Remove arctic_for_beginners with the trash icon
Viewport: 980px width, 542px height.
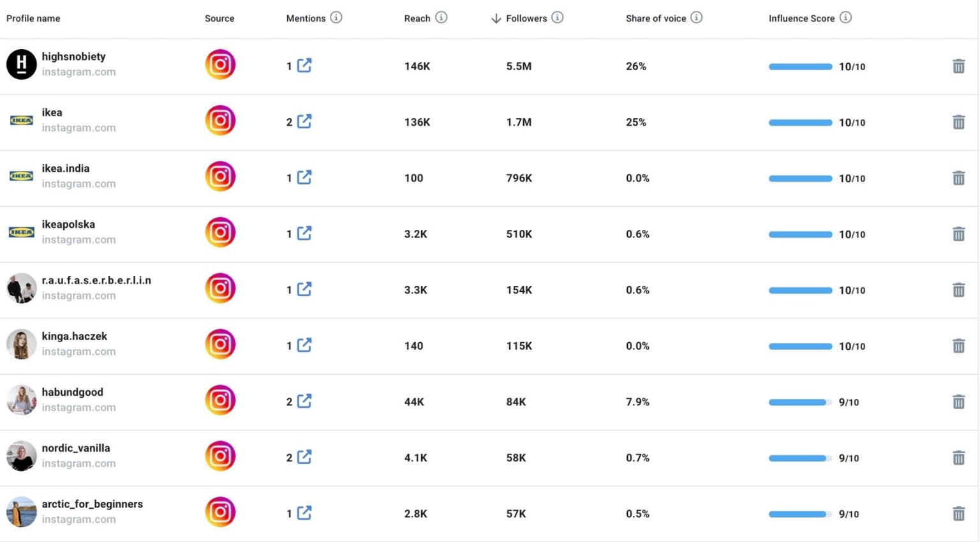pos(959,513)
